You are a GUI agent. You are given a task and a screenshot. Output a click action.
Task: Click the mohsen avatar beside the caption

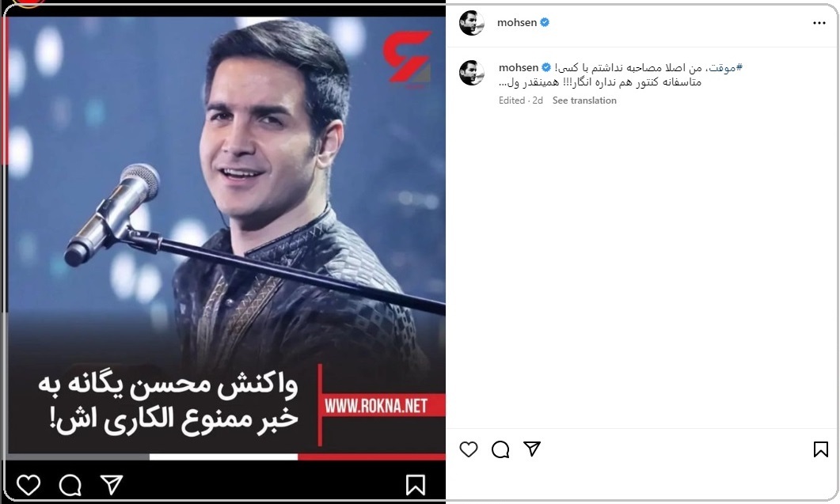coord(471,72)
